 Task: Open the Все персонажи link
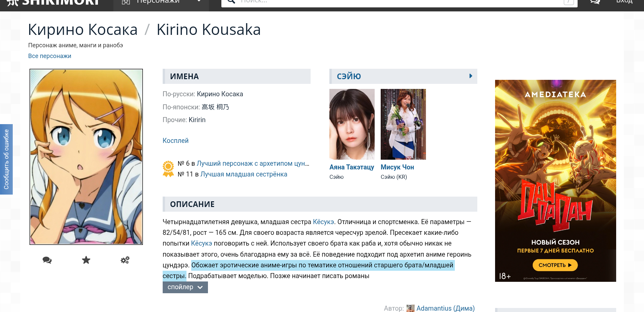(50, 56)
